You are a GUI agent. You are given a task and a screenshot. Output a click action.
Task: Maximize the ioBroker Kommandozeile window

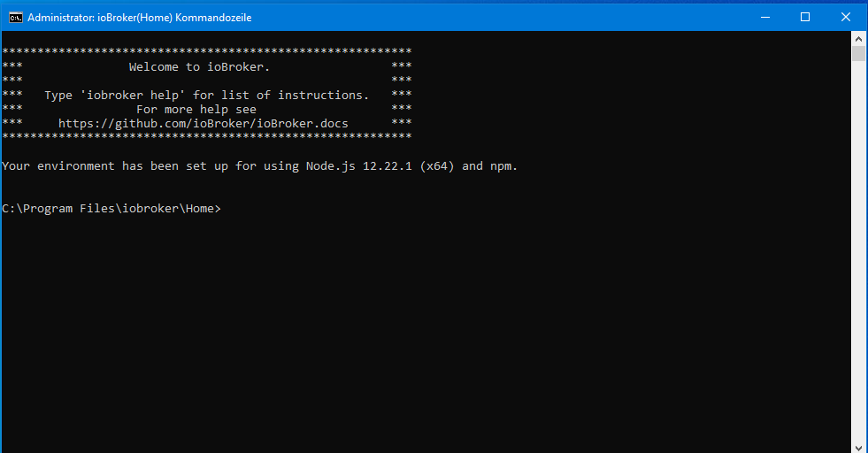[805, 17]
